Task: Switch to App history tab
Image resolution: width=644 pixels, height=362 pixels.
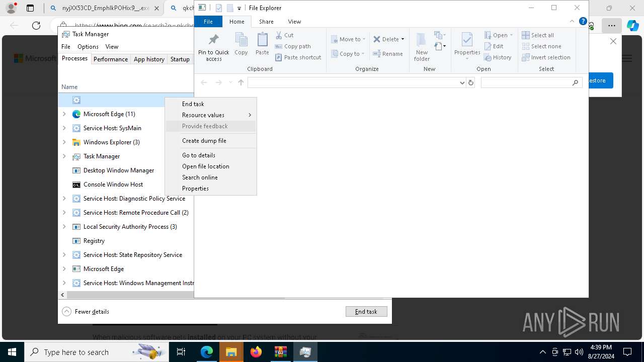Action: (x=149, y=59)
